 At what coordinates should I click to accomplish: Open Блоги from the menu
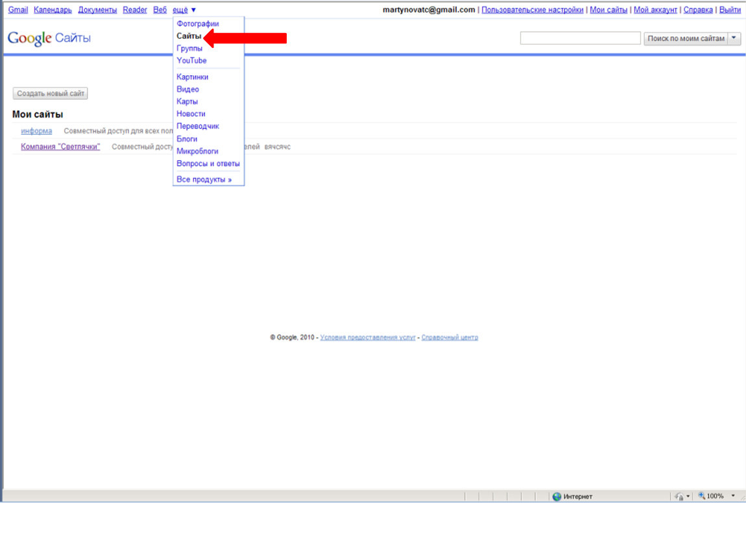point(187,139)
